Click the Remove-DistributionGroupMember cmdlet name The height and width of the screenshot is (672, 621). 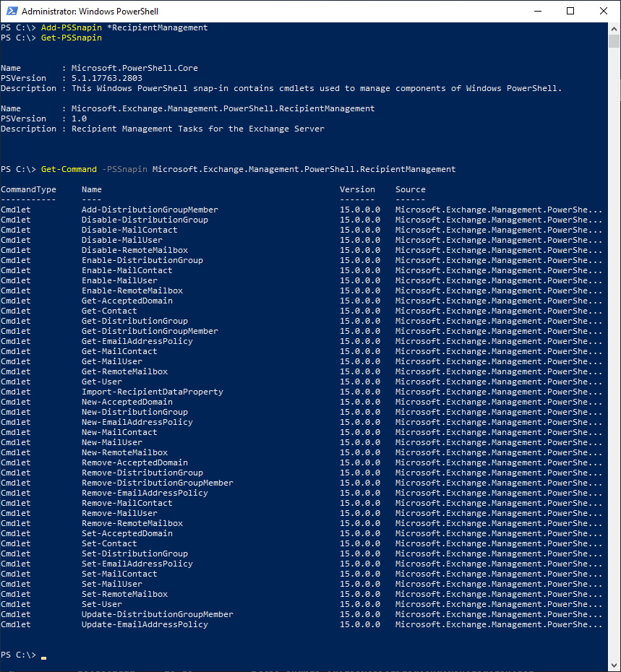158,483
